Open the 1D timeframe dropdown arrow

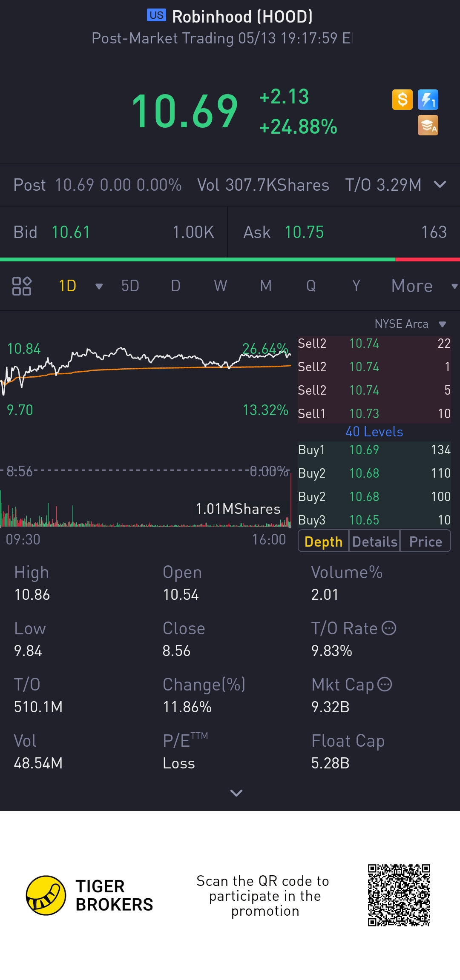[99, 287]
